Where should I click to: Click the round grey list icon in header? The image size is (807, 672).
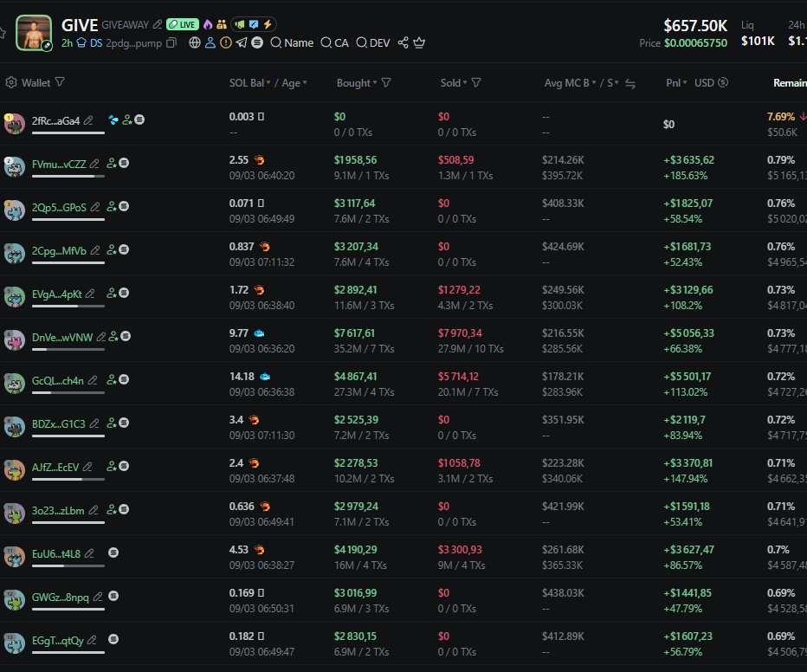(x=257, y=42)
